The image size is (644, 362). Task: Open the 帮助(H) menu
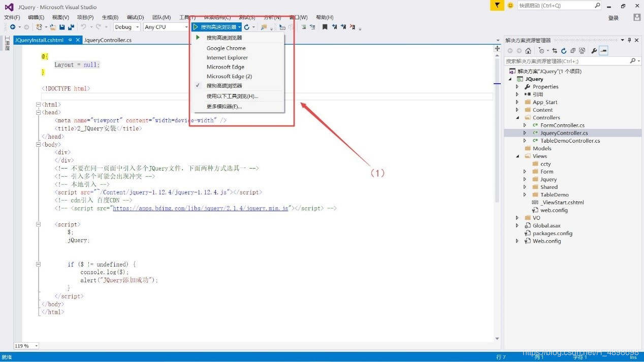(x=325, y=17)
